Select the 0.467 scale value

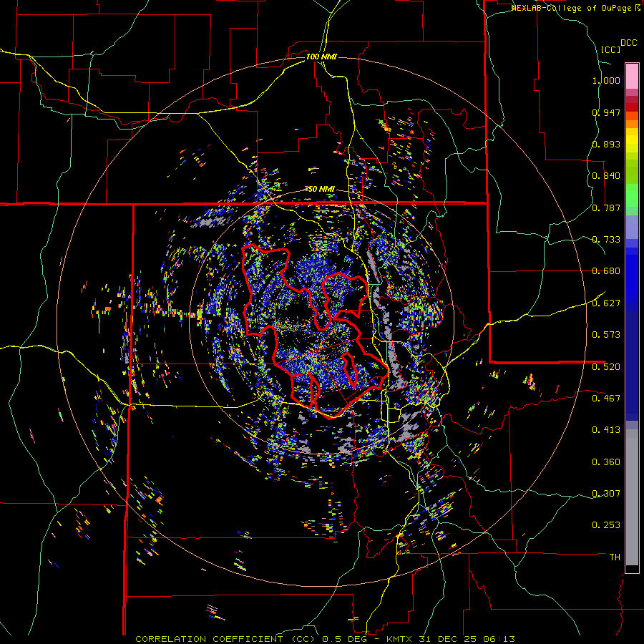tap(606, 398)
